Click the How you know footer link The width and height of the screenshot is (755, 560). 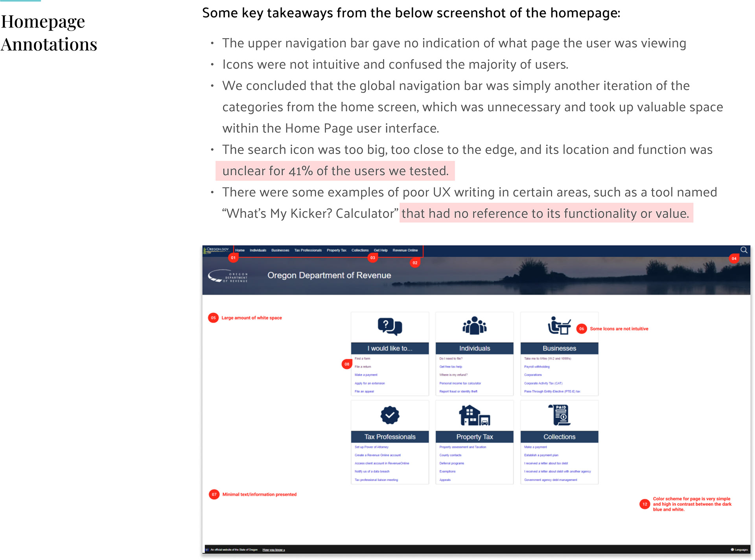[x=273, y=550]
